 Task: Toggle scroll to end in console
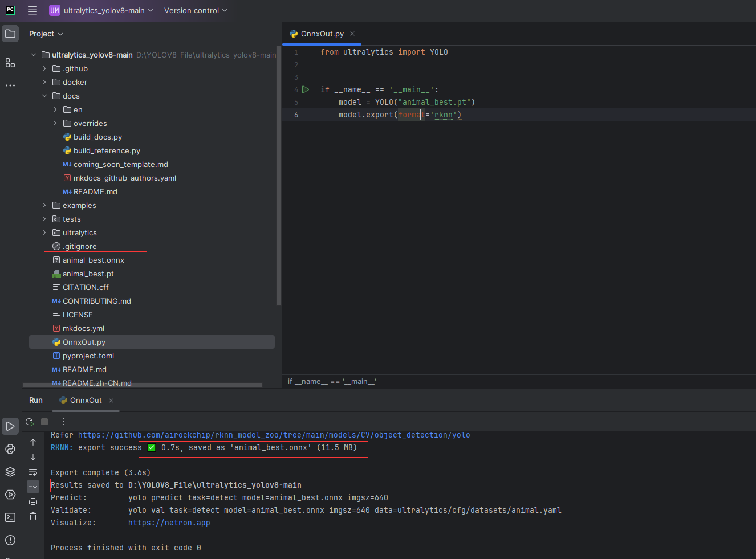coord(33,486)
